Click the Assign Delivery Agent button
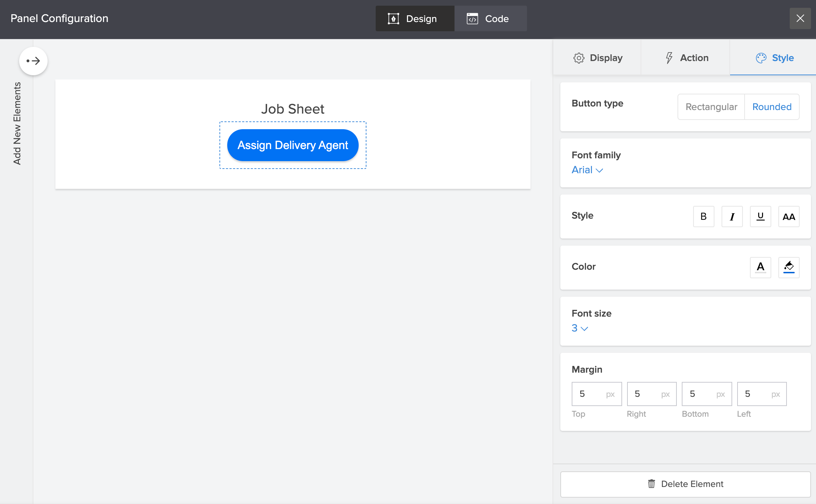Viewport: 816px width, 504px height. [x=293, y=145]
